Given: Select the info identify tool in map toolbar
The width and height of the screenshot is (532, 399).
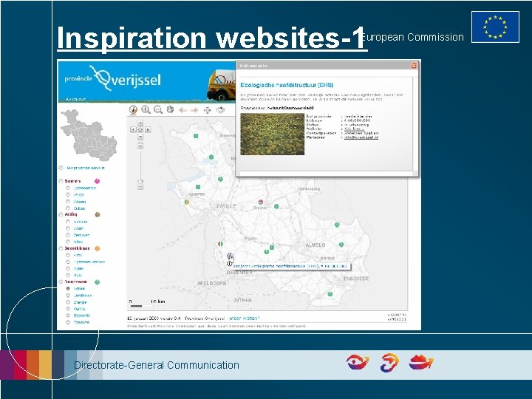Looking at the screenshot, I should coord(133,109).
